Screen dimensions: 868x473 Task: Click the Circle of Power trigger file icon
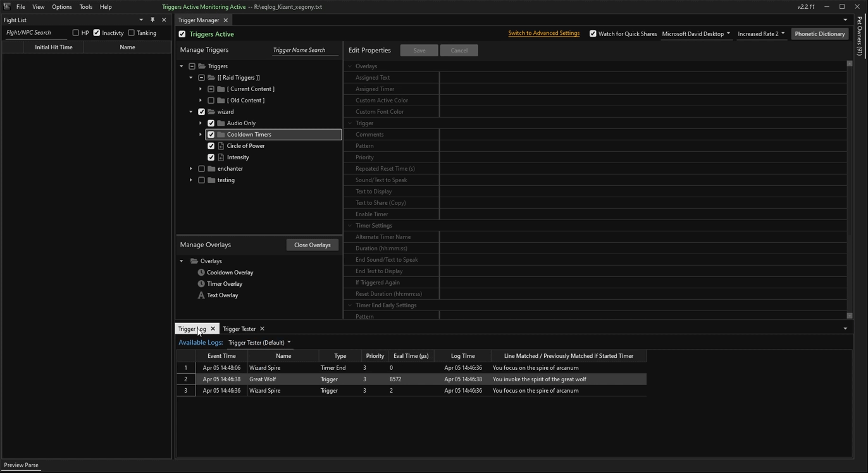[221, 145]
